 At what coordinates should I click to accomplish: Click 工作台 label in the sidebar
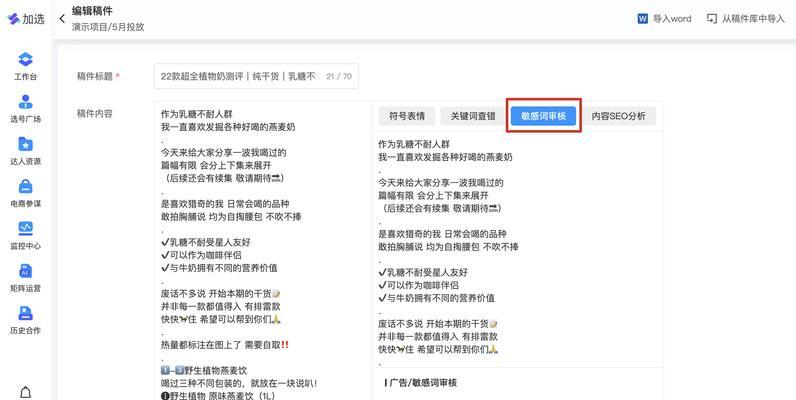point(25,77)
